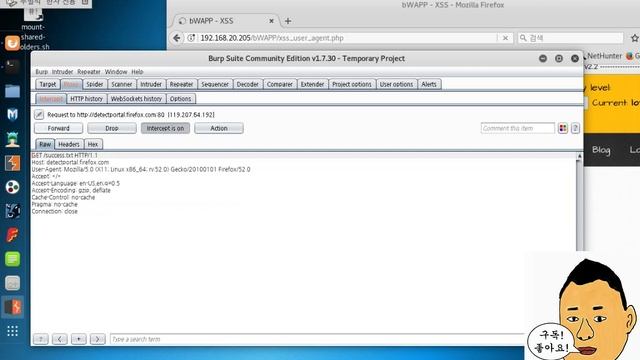Screen dimensions: 640x360
Task: Click the Firefox URL address bar
Action: click(347, 38)
